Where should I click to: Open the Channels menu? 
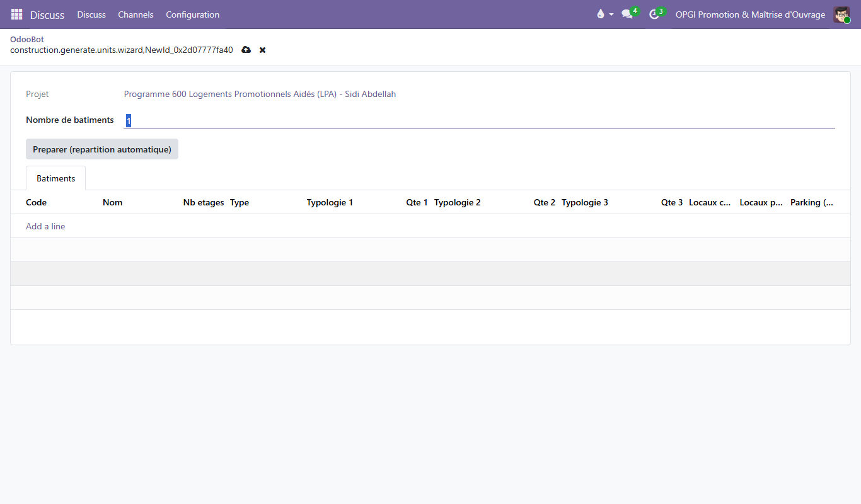click(136, 14)
